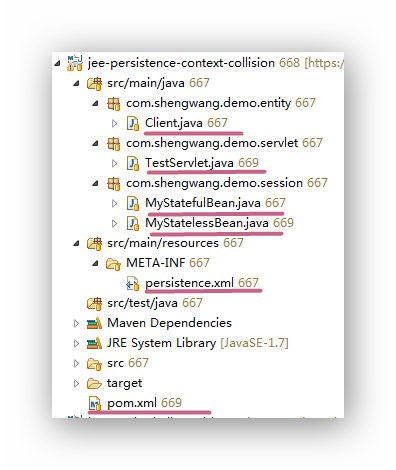Click the Maven Dependencies library icon
396x470 pixels.
[94, 323]
